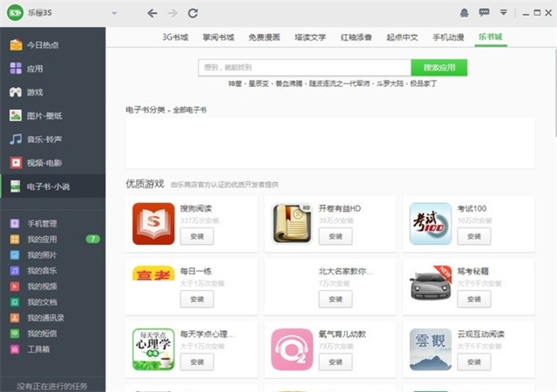The image size is (557, 392).
Task: Open the 搜狗阅读 app icon
Action: click(x=153, y=224)
